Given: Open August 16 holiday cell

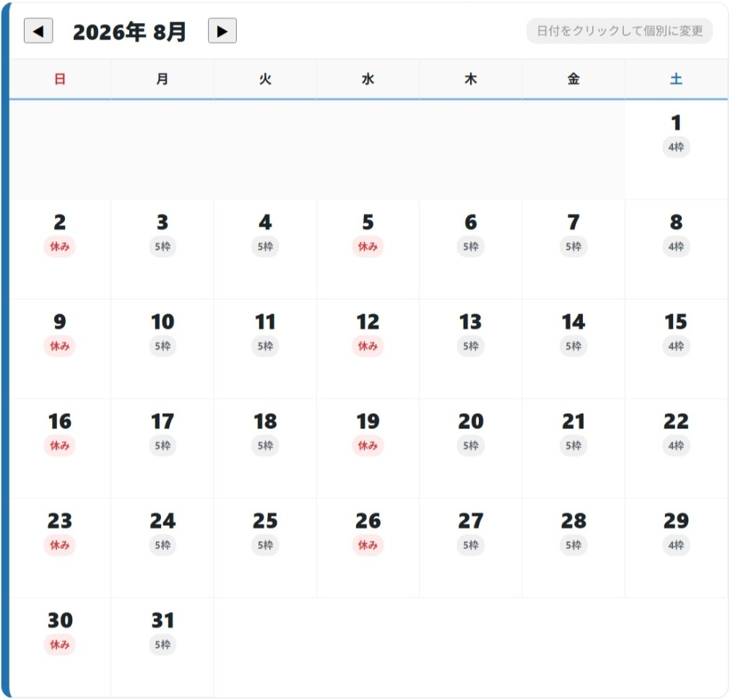Looking at the screenshot, I should [60, 449].
